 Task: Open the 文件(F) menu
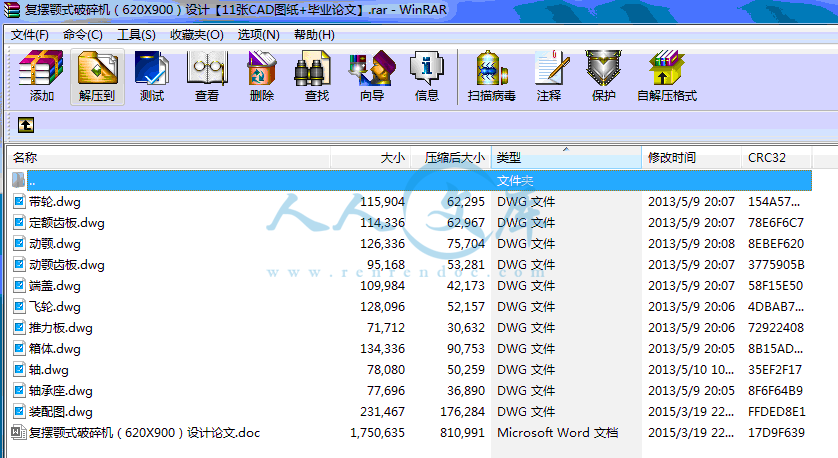tap(30, 35)
